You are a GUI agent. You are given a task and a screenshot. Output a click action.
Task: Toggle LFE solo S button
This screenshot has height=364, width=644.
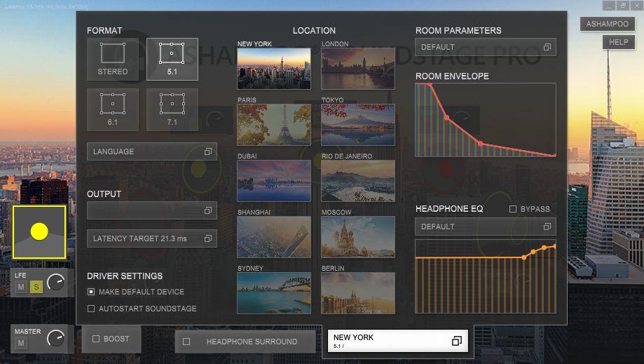(36, 287)
